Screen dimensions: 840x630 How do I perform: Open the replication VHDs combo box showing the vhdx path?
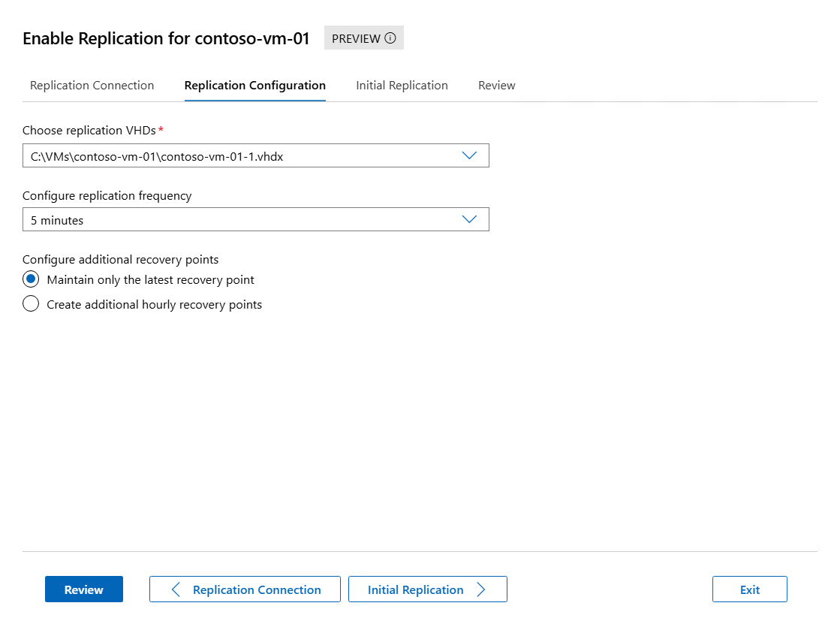(x=240, y=156)
